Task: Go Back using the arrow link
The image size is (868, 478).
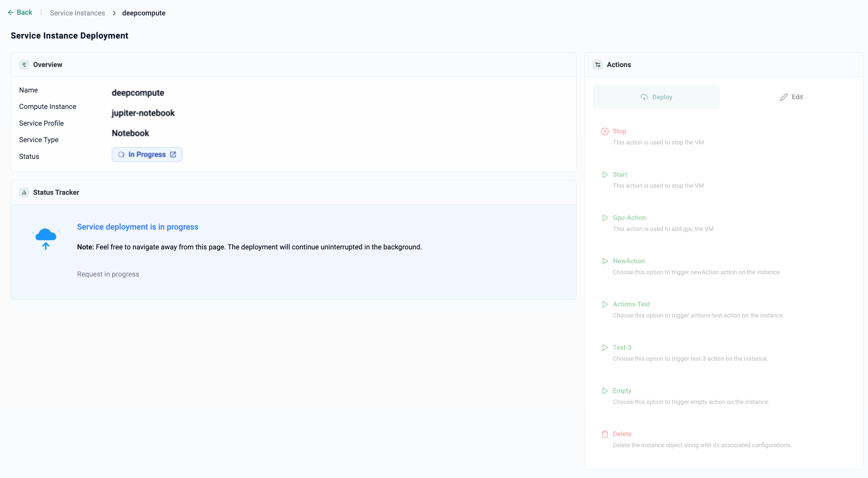Action: coord(20,12)
